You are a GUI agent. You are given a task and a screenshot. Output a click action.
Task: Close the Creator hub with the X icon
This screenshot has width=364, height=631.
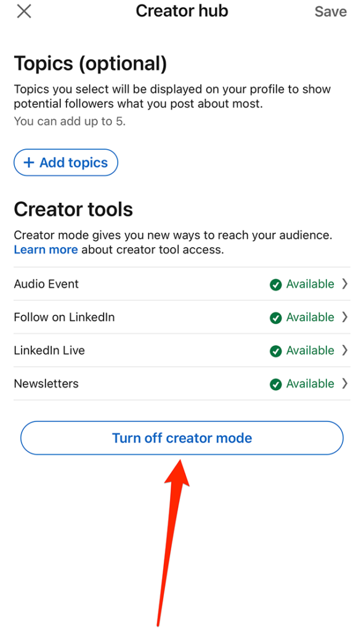pos(23,11)
